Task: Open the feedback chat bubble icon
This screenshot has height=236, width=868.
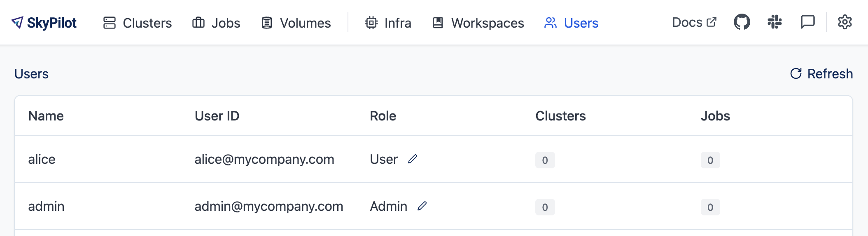Action: (808, 22)
